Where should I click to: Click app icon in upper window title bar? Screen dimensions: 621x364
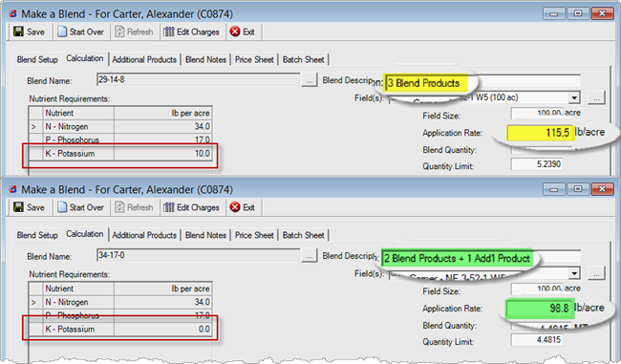(x=13, y=14)
